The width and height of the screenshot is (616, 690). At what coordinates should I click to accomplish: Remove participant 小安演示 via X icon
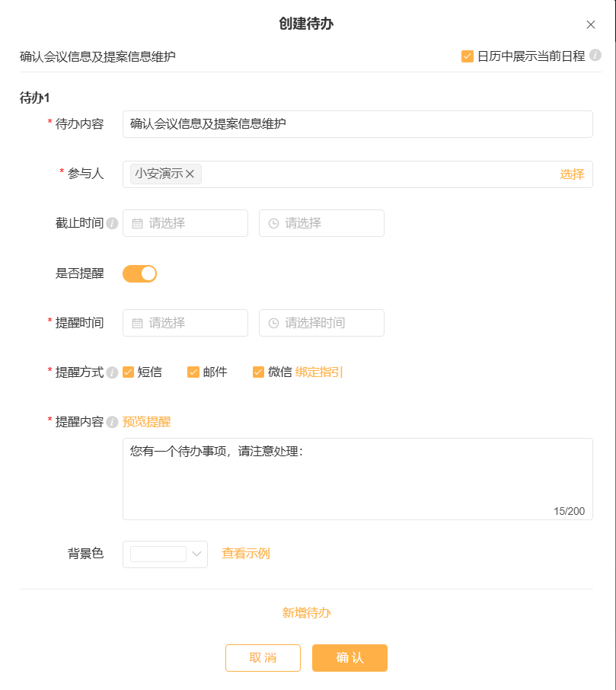[x=190, y=174]
